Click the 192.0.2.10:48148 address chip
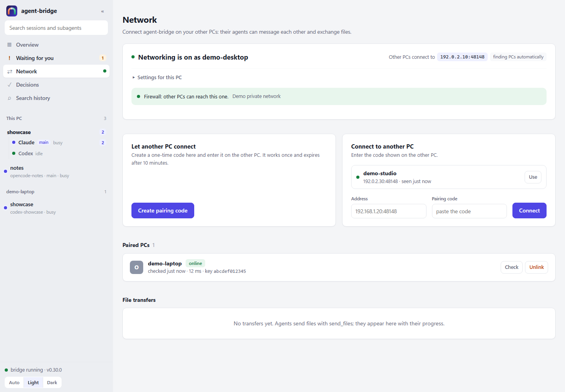The image size is (565, 392). tap(462, 57)
